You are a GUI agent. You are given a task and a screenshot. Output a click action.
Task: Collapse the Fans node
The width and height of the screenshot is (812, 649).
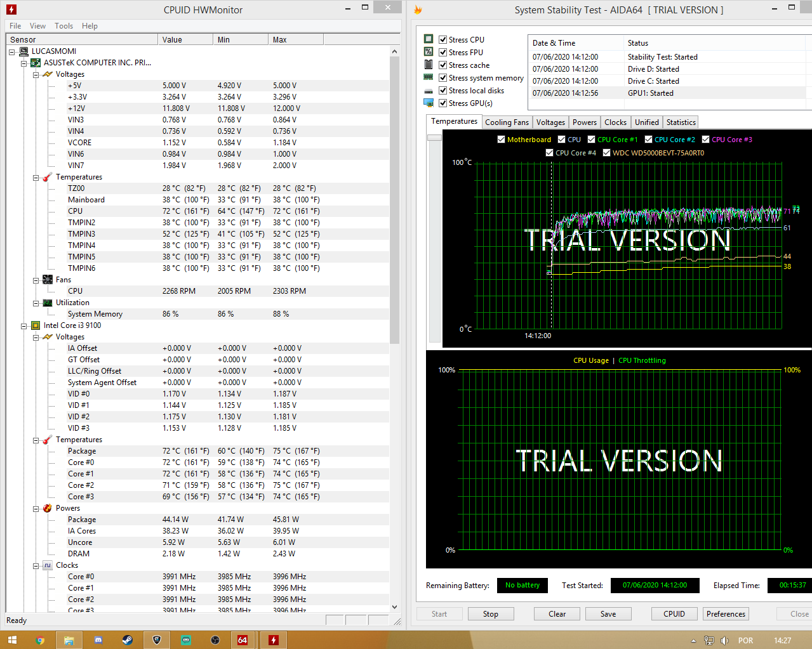(36, 280)
